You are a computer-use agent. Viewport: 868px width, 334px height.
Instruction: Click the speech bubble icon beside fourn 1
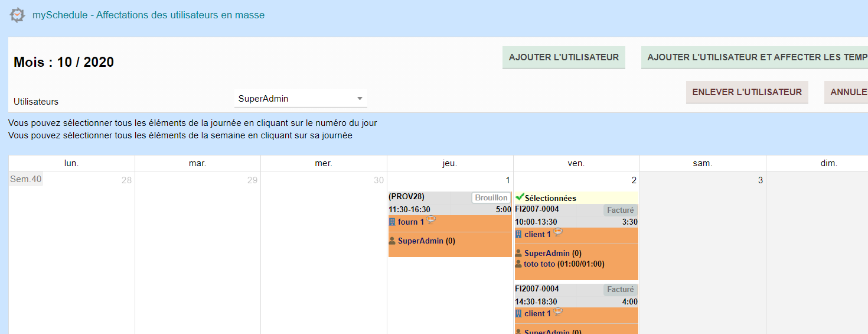(431, 220)
